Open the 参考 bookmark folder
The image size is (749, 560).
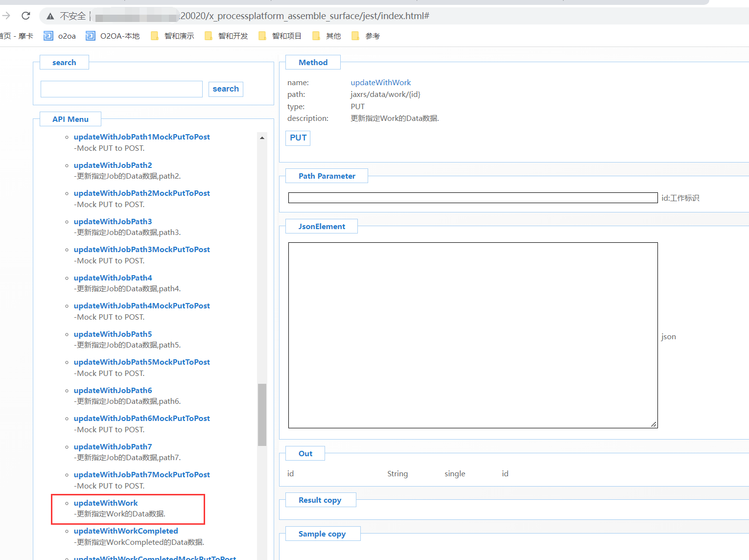click(366, 36)
